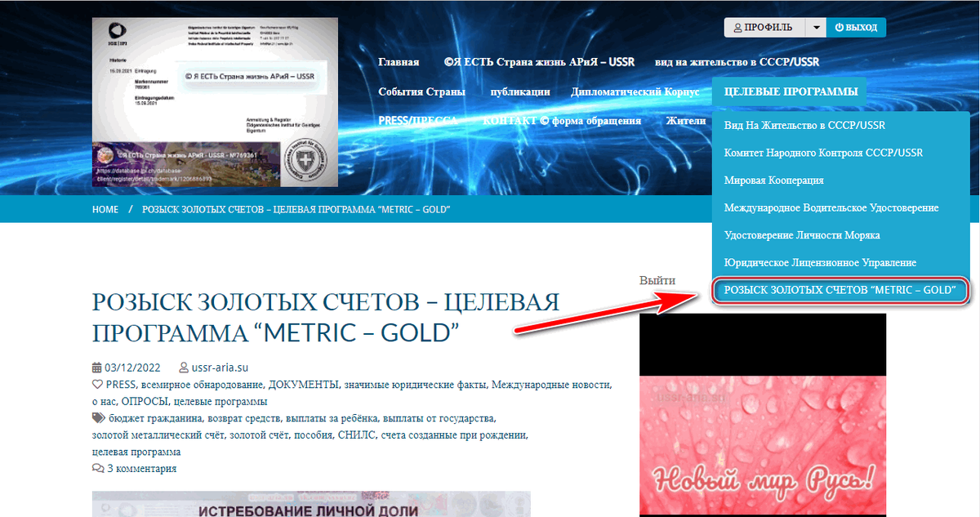Screen dimensions: 980x517
Task: Open выплаты от государства tag
Action: [439, 418]
